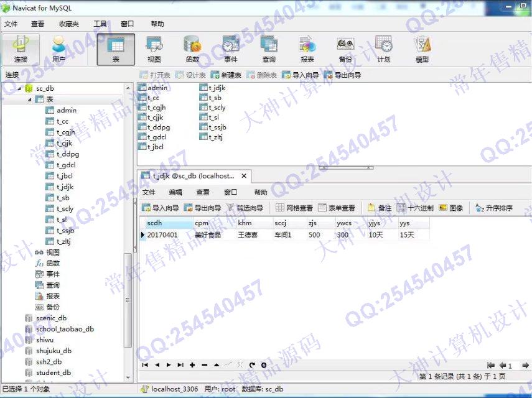Open 导出向导 in the t_jdjk table toolbar

coord(203,208)
